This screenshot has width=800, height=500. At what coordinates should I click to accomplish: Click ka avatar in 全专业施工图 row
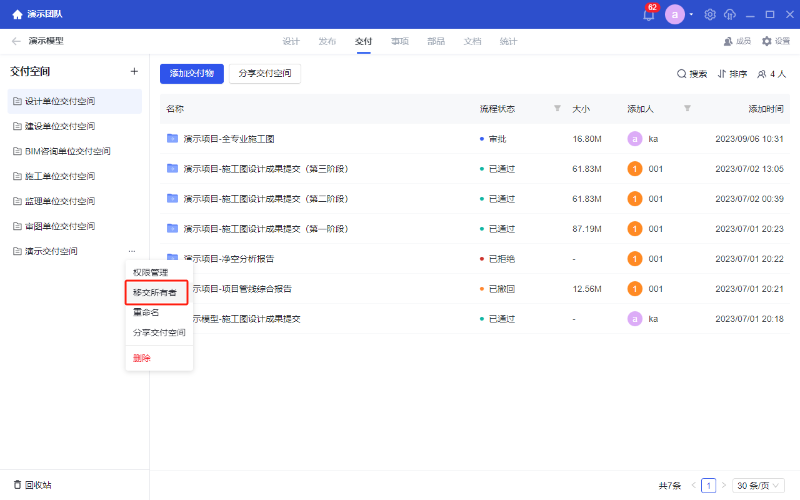click(635, 139)
